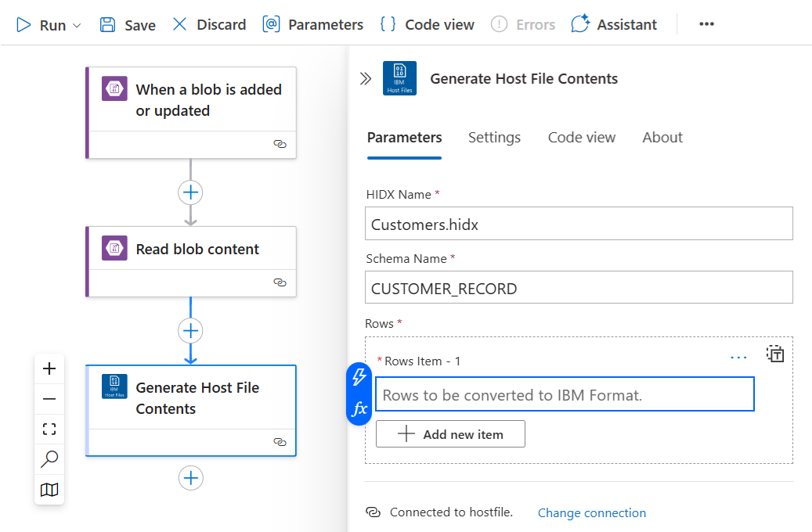812x532 pixels.
Task: Add a step after Generate Host File Contents
Action: click(x=190, y=478)
